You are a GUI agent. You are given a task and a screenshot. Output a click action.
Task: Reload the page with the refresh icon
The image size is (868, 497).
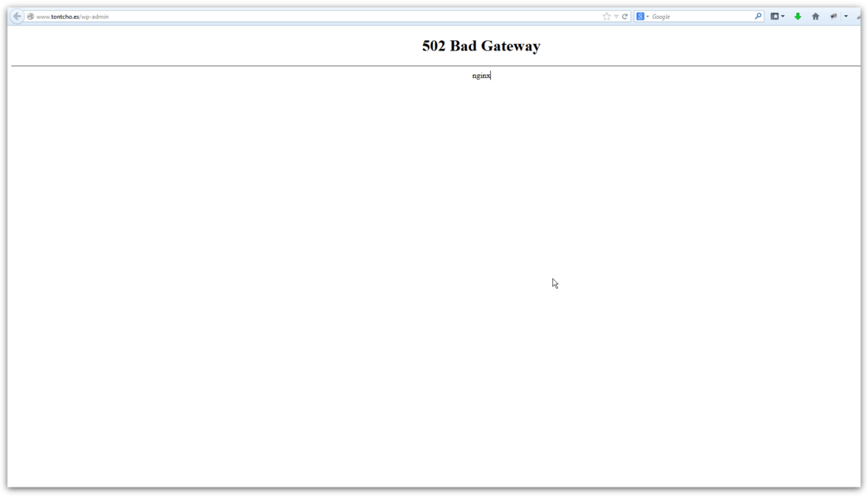625,17
